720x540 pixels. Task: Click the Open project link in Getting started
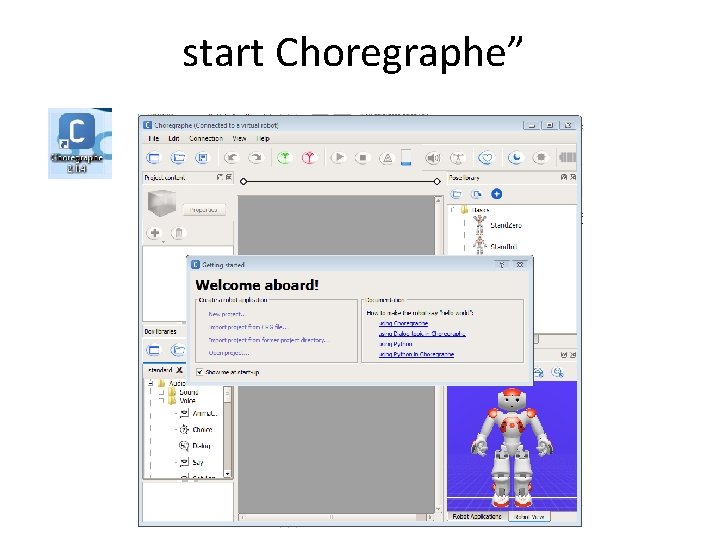(229, 353)
